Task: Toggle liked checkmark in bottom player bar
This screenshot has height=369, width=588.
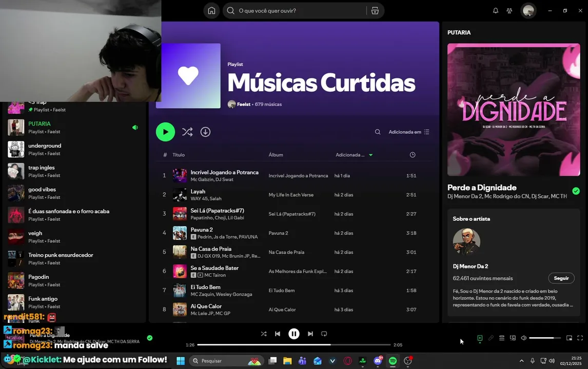Action: tap(150, 338)
